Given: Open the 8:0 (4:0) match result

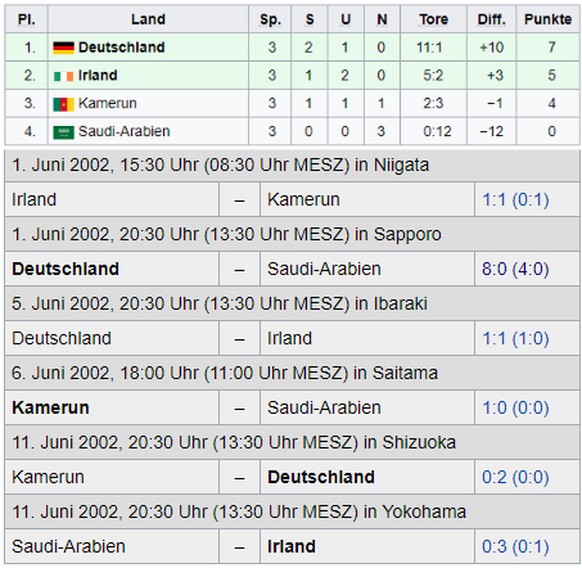Looking at the screenshot, I should pyautogui.click(x=515, y=269).
